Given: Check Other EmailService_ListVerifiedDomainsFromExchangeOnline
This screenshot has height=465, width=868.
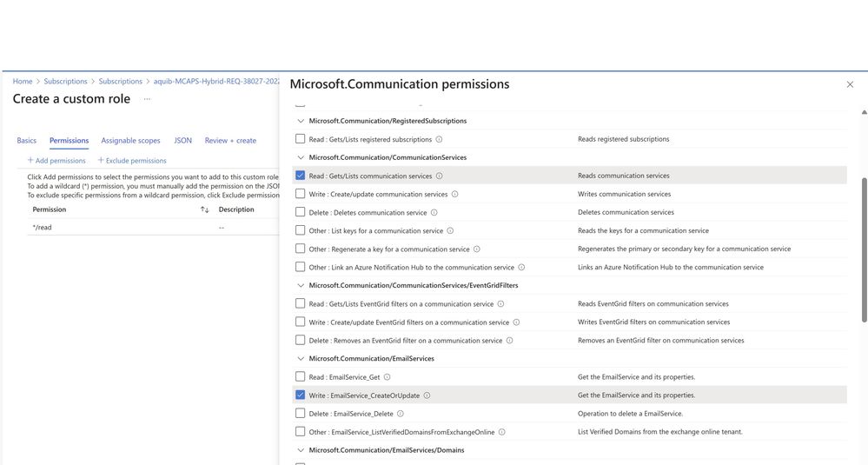Looking at the screenshot, I should [300, 431].
